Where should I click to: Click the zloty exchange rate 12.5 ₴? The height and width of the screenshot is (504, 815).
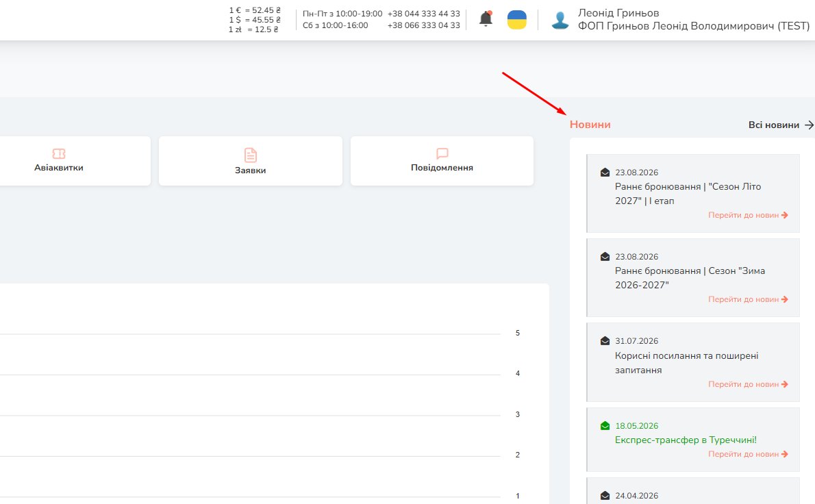coord(253,29)
